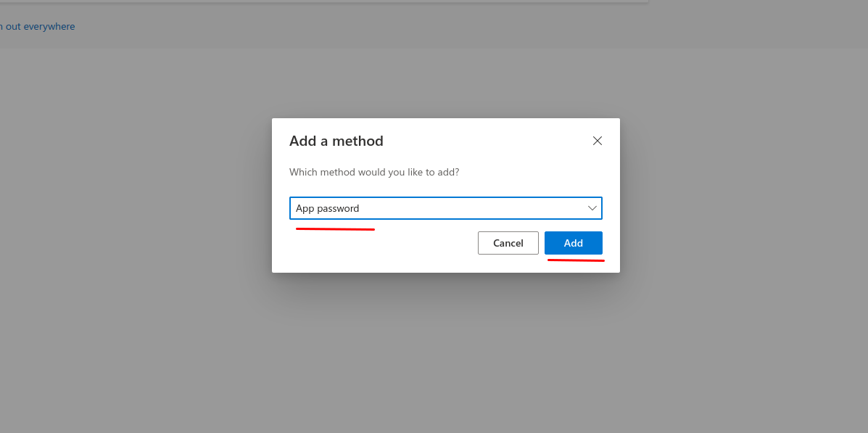Click the red underline beneath the Add button

click(576, 259)
